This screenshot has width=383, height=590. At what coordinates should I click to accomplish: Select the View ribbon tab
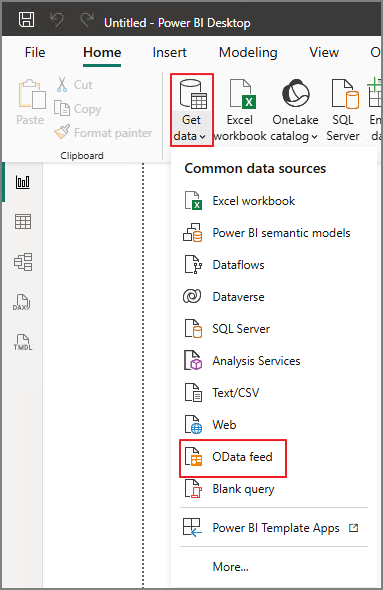[324, 52]
